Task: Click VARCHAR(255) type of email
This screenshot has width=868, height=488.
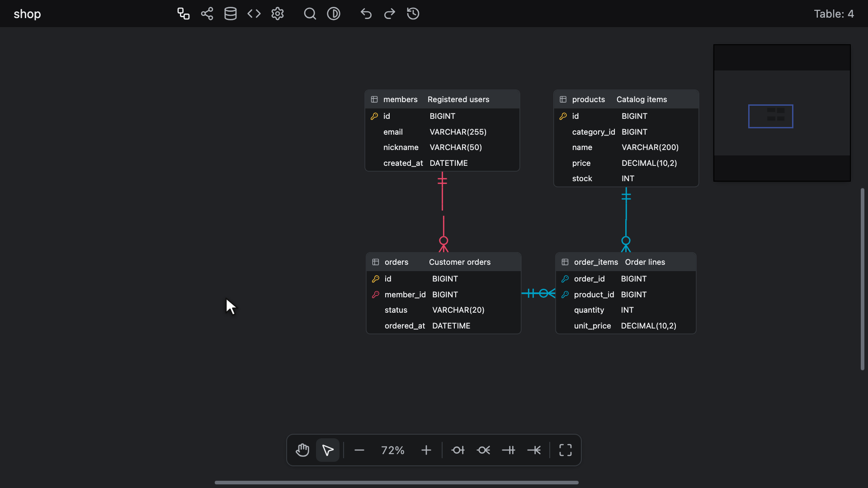Action: (x=458, y=132)
